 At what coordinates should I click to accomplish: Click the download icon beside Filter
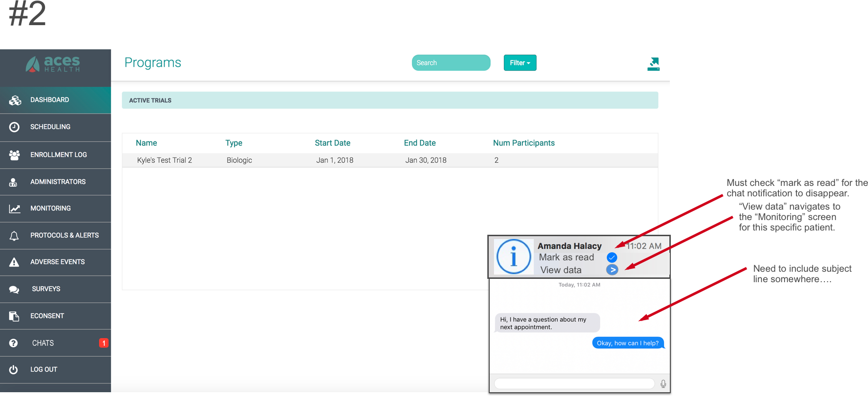point(654,64)
